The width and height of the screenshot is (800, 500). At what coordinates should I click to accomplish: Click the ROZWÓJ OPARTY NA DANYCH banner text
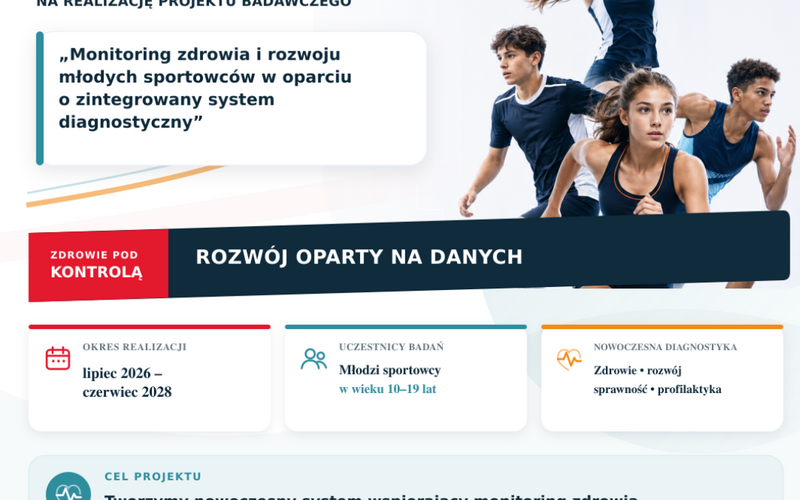[359, 257]
